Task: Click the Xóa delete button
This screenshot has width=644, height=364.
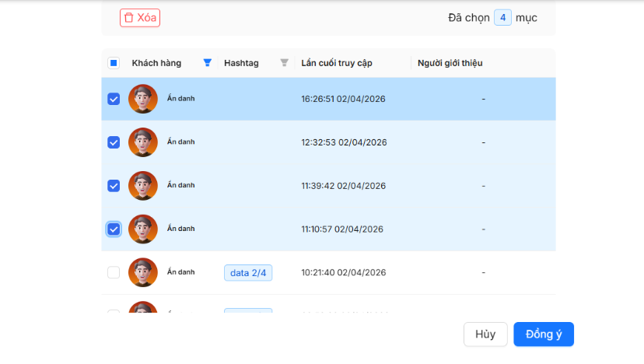Action: [140, 18]
